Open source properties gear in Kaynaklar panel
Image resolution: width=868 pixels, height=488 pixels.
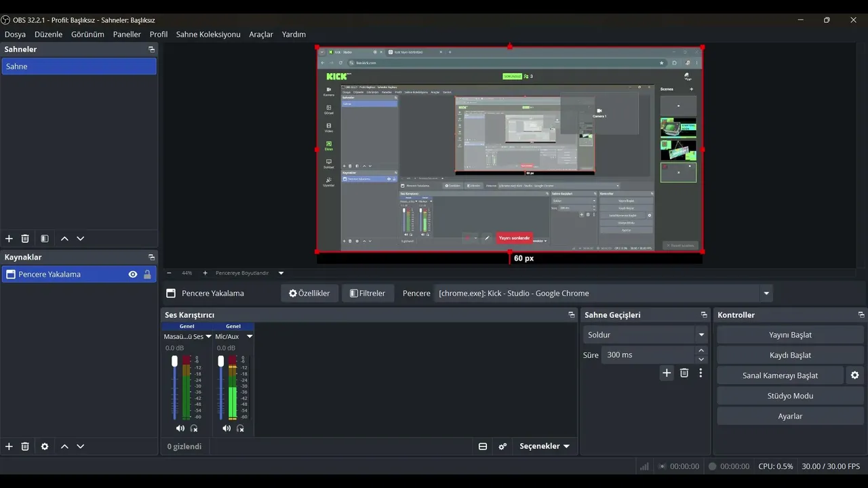pyautogui.click(x=45, y=447)
